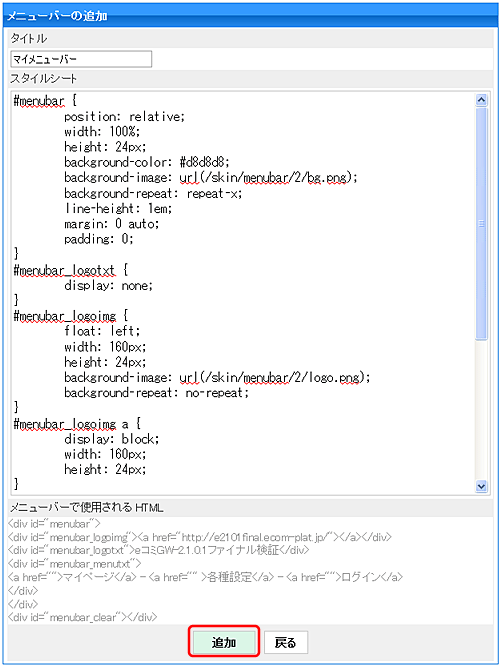The height and width of the screenshot is (668, 500).
Task: Click the 戻る button
Action: (285, 642)
